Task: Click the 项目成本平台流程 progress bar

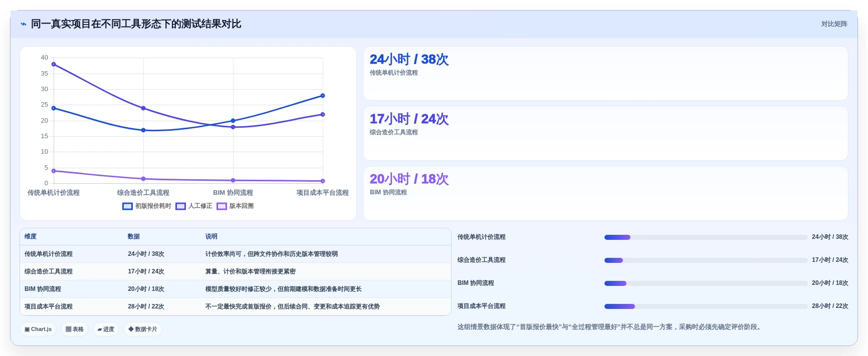Action: point(706,306)
